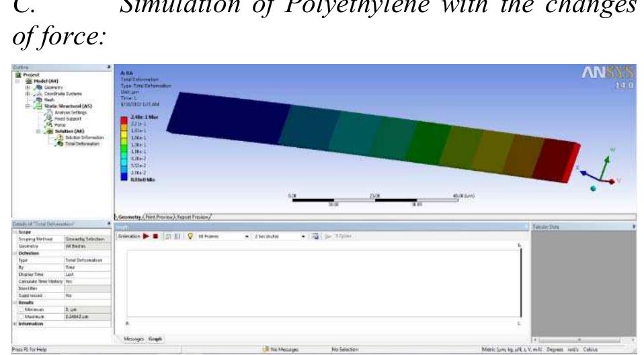The image size is (644, 355).
Task: Click the light bulb icon in animation toolbar
Action: click(x=190, y=236)
